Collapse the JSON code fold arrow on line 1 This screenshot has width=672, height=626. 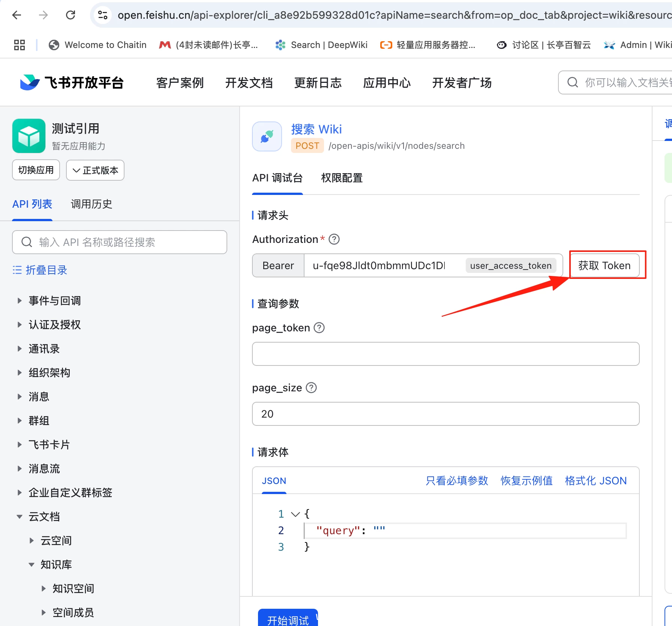[295, 514]
